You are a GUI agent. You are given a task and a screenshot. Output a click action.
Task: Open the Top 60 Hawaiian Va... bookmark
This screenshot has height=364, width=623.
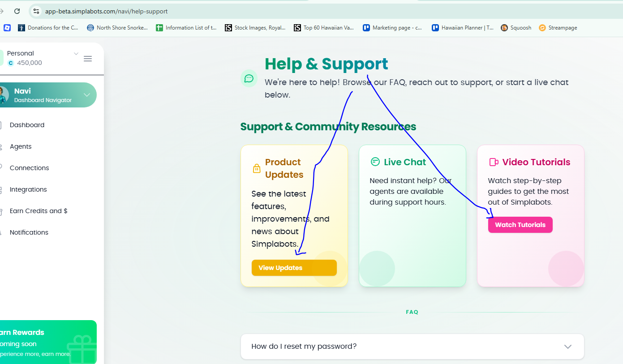coord(324,28)
